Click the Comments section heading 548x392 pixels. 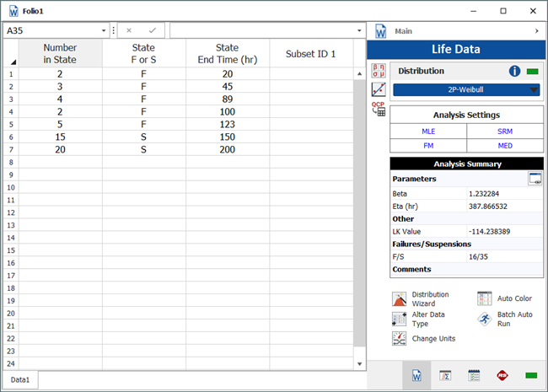411,269
